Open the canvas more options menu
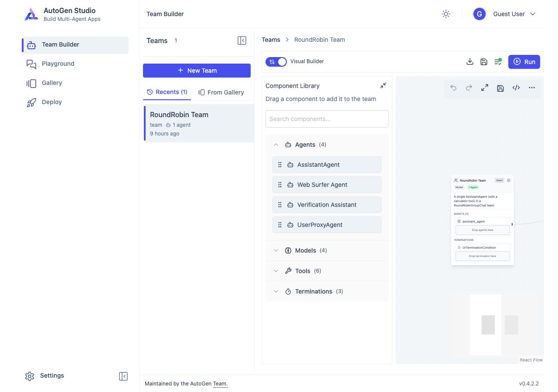 pyautogui.click(x=532, y=88)
